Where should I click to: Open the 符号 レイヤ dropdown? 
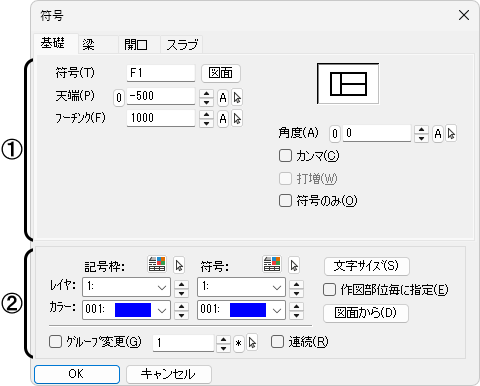coord(241,287)
